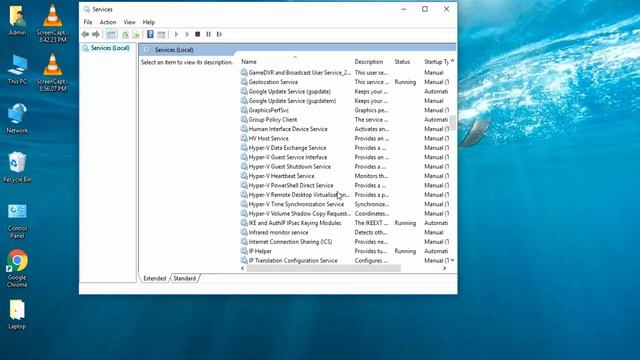This screenshot has height=360, width=640.
Task: Switch to the Extended tab
Action: [155, 278]
